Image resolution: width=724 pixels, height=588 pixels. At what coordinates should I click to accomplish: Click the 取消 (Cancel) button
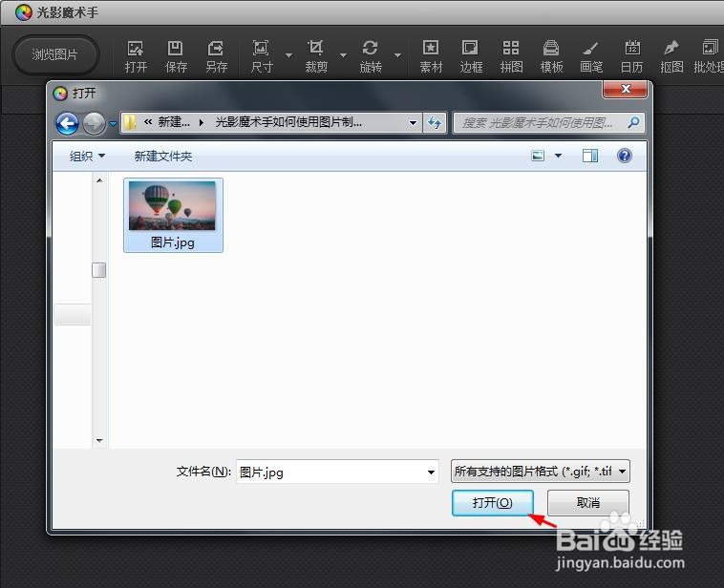point(588,503)
